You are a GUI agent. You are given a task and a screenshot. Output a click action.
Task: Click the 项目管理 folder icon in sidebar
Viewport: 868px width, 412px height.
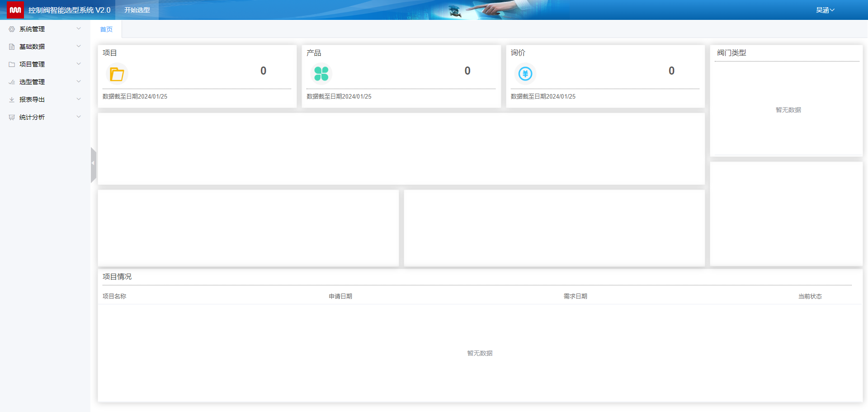click(x=12, y=64)
